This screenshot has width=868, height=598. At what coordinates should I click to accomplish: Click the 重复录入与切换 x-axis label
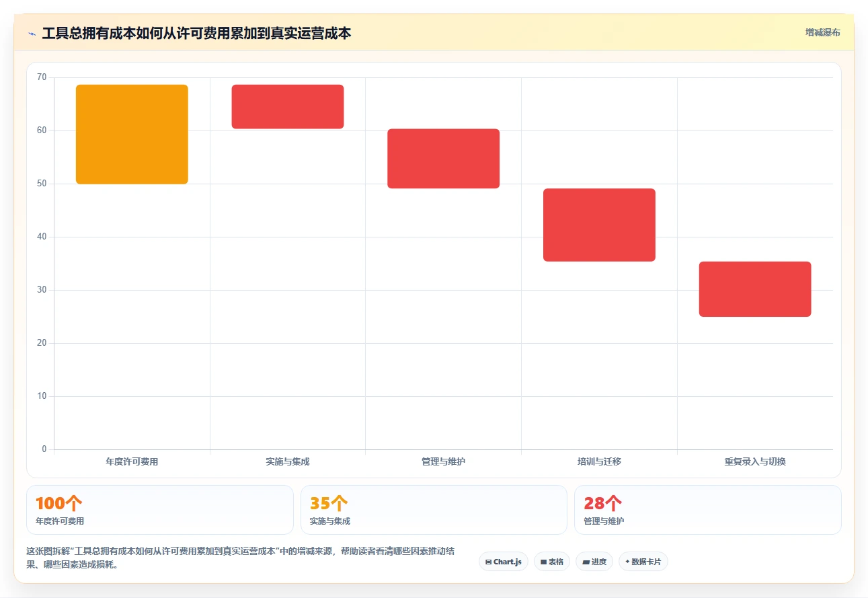pos(755,461)
